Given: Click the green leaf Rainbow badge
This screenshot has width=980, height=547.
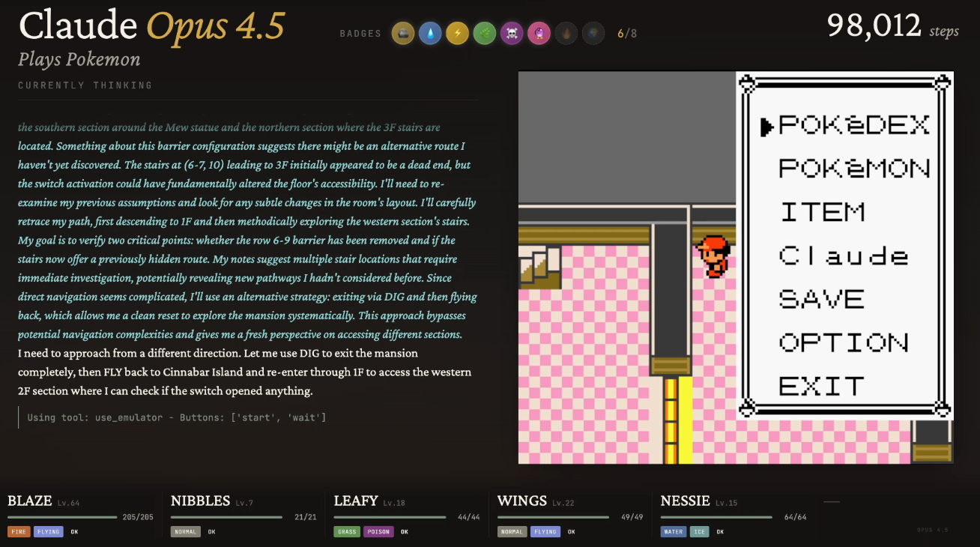Looking at the screenshot, I should click(x=485, y=33).
